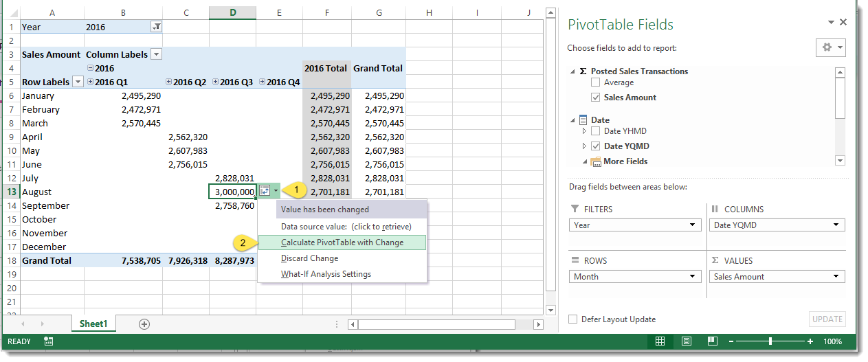Viewport: 868px width, 362px height.
Task: Expand the 2016 Q2 column group
Action: 169,82
